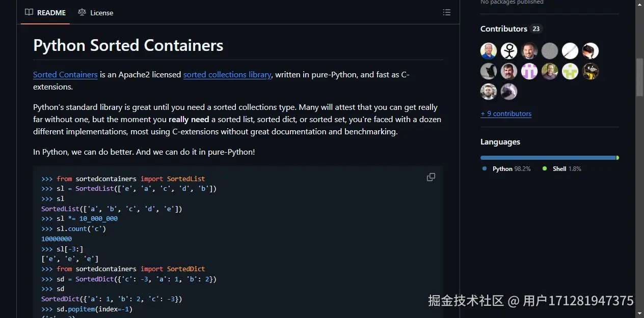Click the output SortedDict({'a': 1, 'b': 2, 'c': -3})
The width and height of the screenshot is (644, 318).
coord(112,299)
